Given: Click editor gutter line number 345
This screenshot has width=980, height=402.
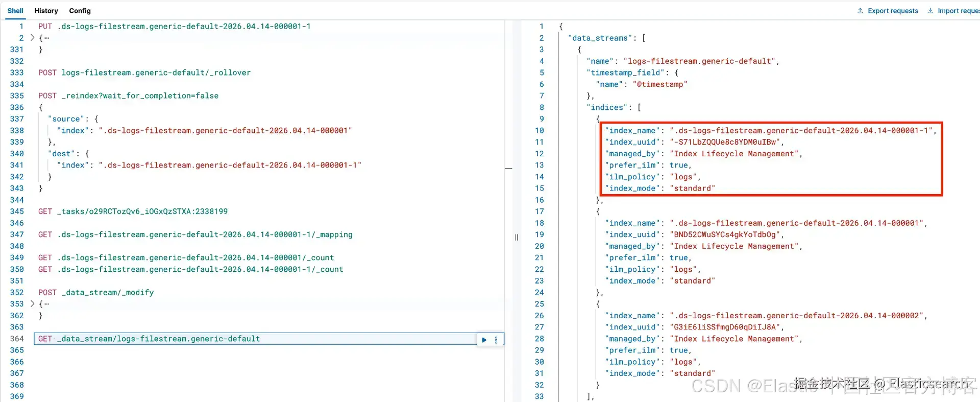Looking at the screenshot, I should point(17,211).
